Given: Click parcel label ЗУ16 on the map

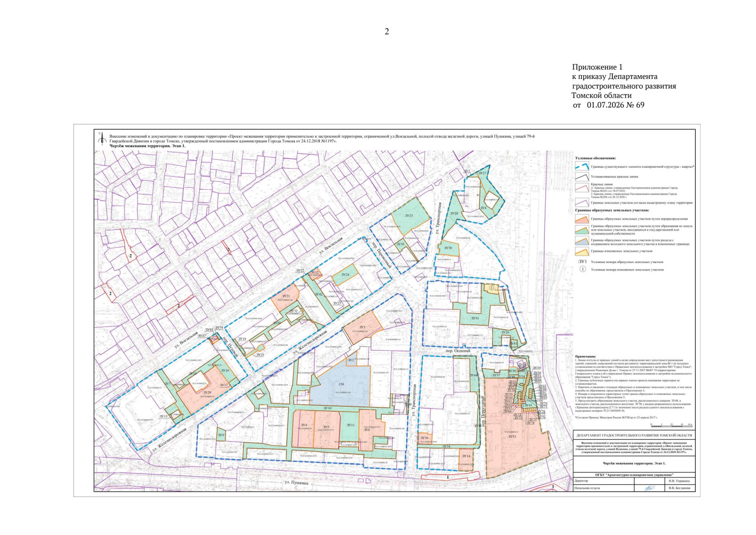Looking at the screenshot, I should pyautogui.click(x=225, y=370).
